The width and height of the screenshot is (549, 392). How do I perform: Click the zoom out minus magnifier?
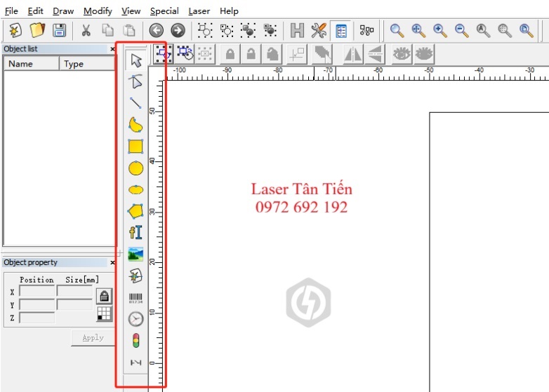tap(461, 30)
